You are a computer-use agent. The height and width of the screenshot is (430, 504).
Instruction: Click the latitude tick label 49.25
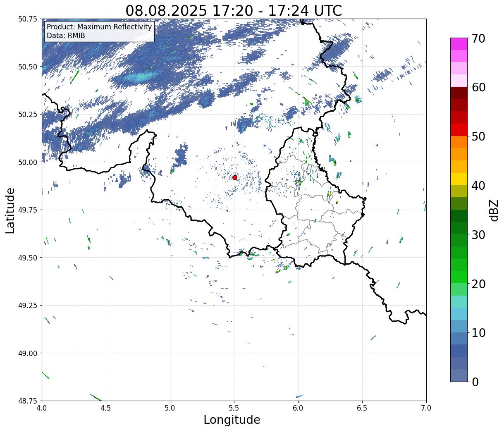[x=28, y=306]
